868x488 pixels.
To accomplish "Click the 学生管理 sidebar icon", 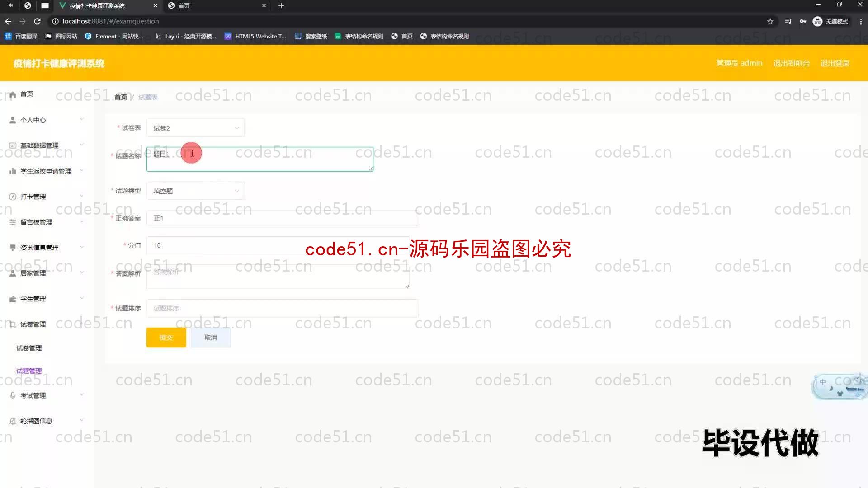I will point(13,299).
